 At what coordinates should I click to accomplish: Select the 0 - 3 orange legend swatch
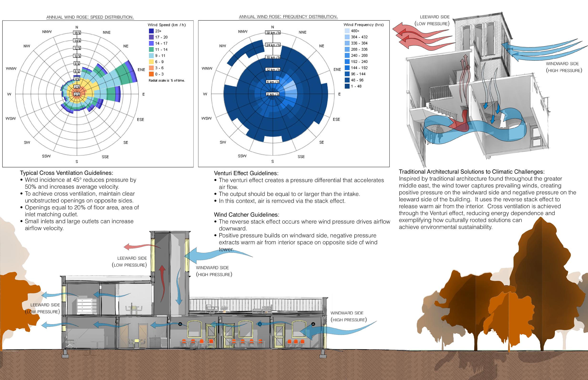[x=151, y=74]
